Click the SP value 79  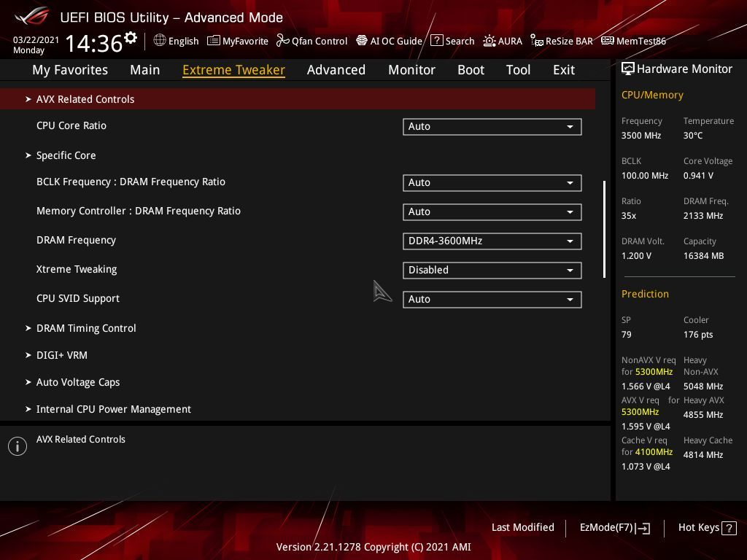[x=627, y=335]
